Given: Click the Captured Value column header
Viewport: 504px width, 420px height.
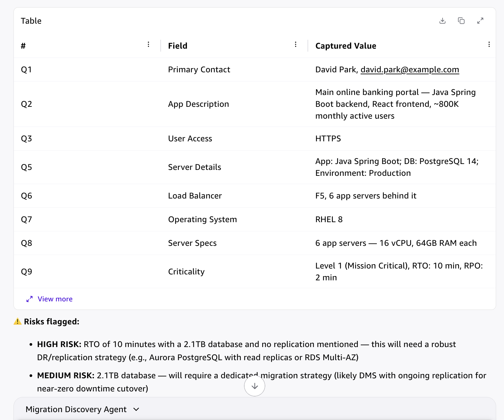Looking at the screenshot, I should (346, 46).
